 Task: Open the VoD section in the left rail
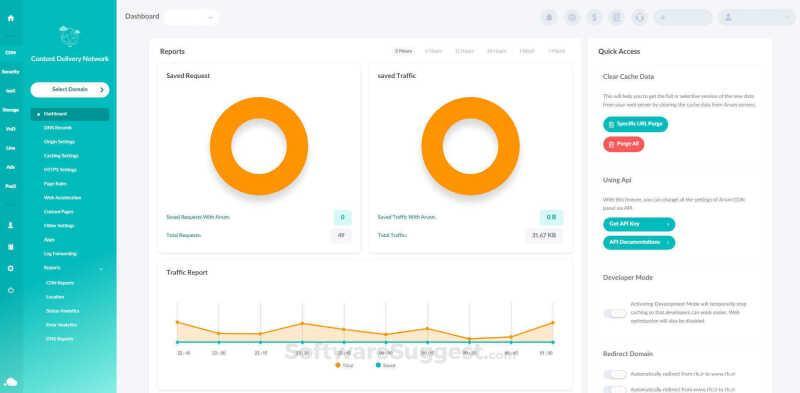tap(11, 129)
